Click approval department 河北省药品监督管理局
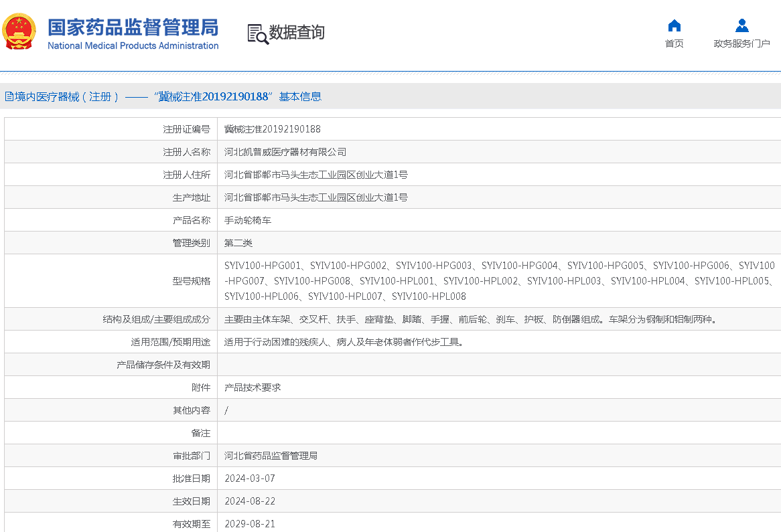 tap(271, 456)
